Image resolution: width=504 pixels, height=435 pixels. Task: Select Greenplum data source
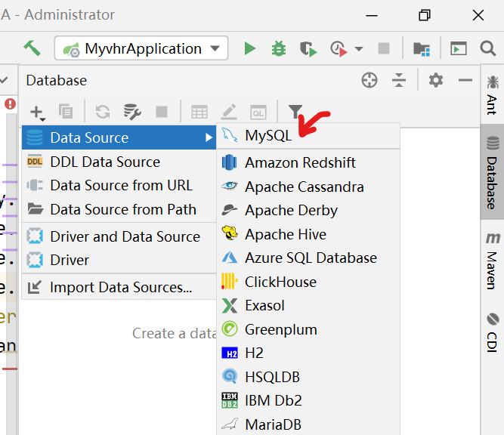308,329
